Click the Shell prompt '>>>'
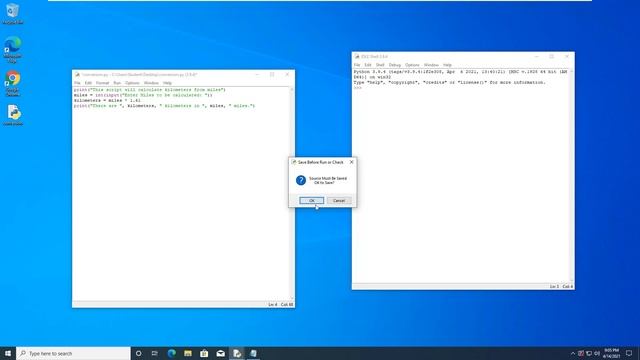Viewport: 640px width, 360px height. click(x=358, y=87)
